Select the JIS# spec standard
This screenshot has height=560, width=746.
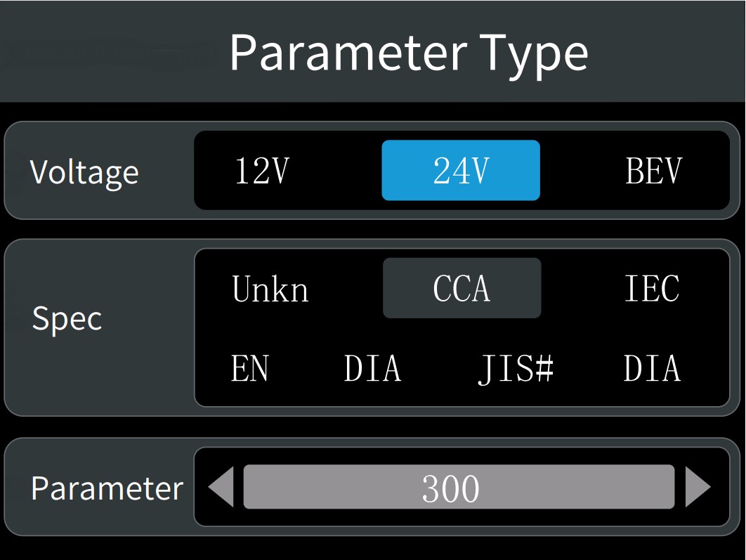tap(516, 368)
